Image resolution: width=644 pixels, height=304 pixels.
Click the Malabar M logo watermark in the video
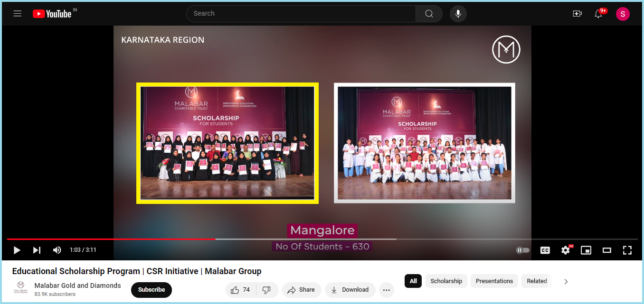(506, 49)
